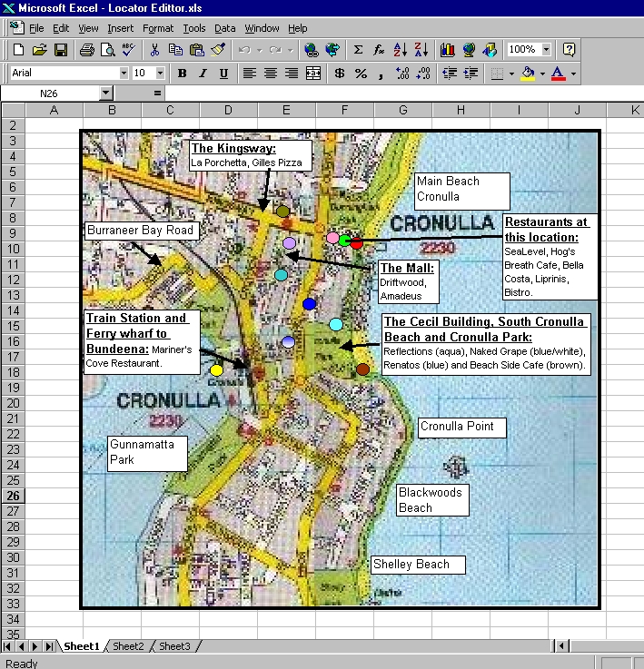Run the Spelling check icon
644x669 pixels.
129,50
